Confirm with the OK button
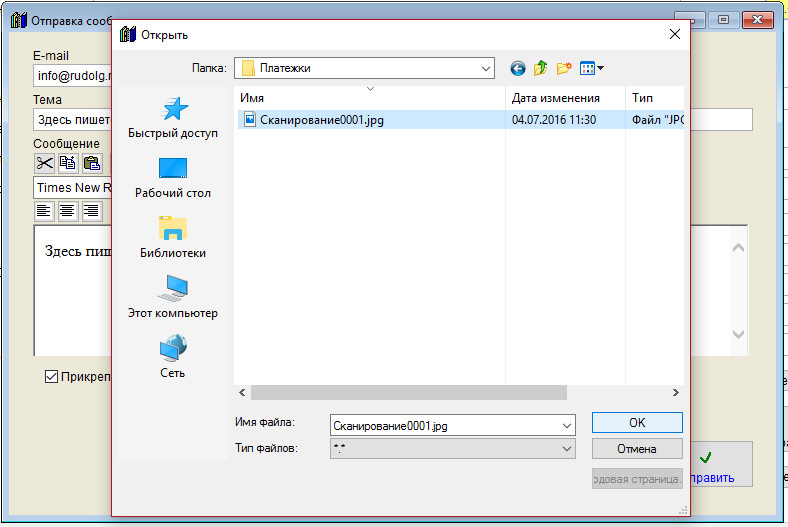 pos(637,423)
